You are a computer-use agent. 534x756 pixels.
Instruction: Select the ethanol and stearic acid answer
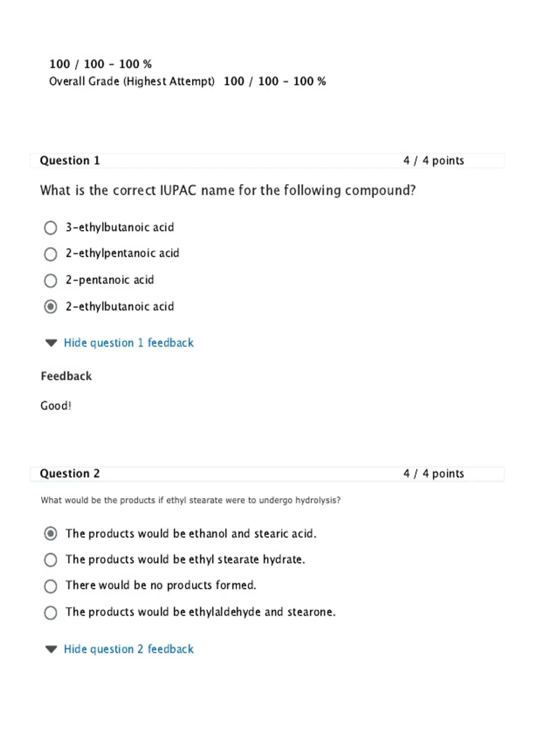point(50,533)
